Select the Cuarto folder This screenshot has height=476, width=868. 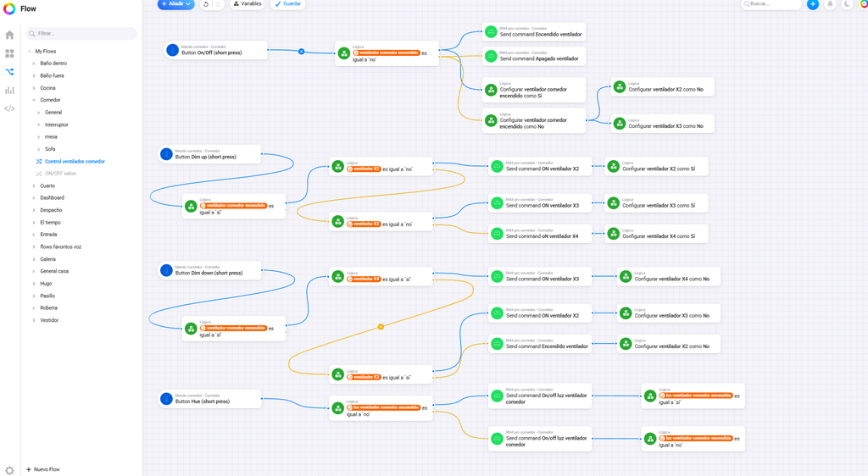(x=47, y=185)
